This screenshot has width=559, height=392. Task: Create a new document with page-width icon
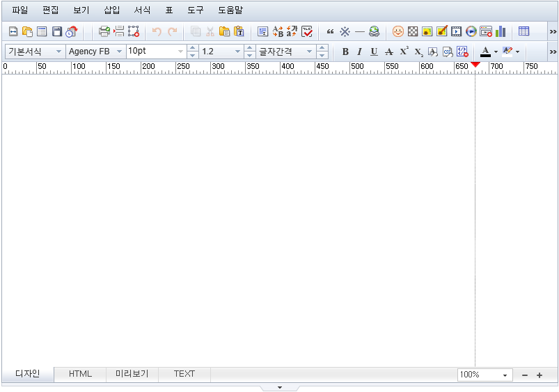13,32
